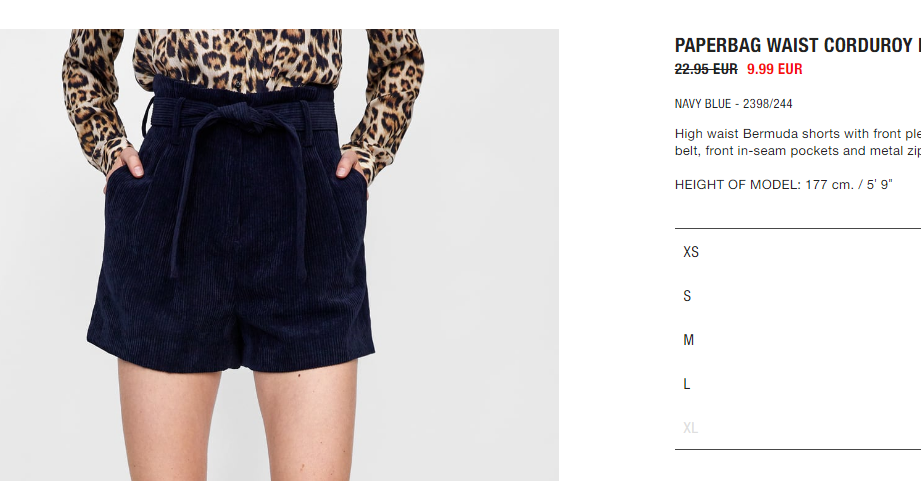This screenshot has width=921, height=481.
Task: Click the leopard blouse button placket above waistband
Action: tap(237, 59)
